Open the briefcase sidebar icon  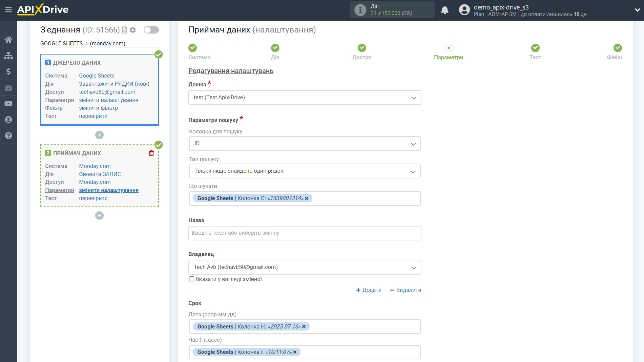8,88
